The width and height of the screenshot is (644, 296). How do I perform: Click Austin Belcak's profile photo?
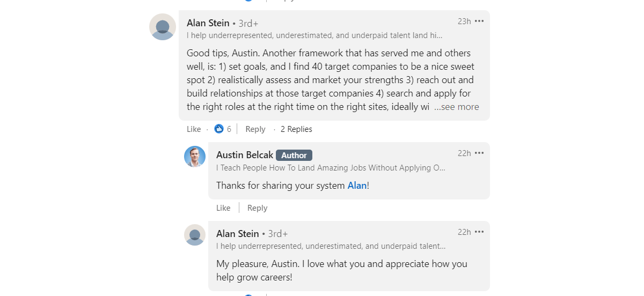click(x=195, y=157)
